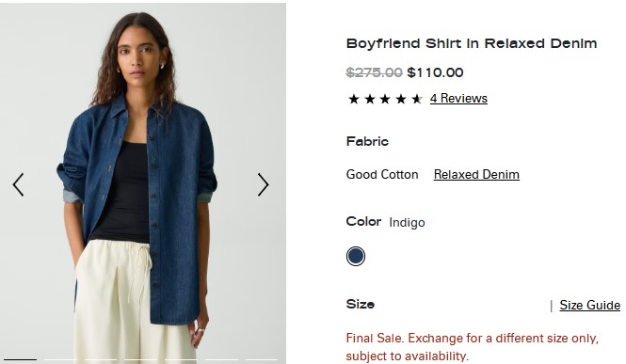Image resolution: width=626 pixels, height=364 pixels.
Task: Jump to the last image indicator bar
Action: (262, 359)
